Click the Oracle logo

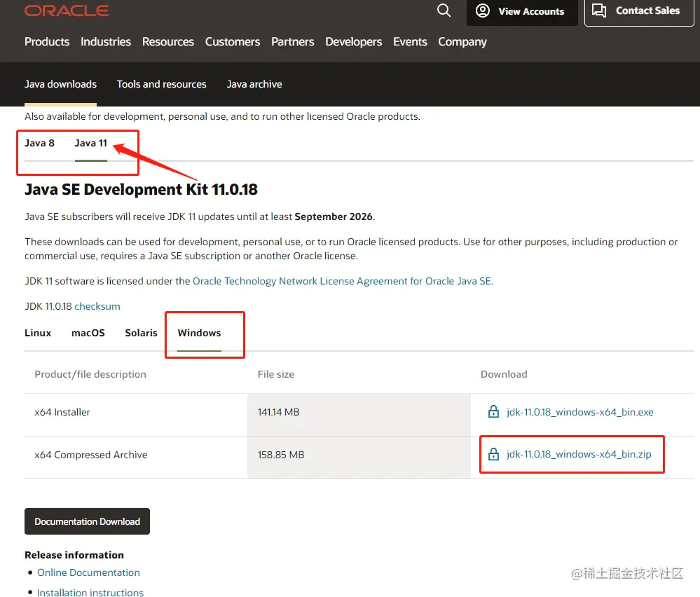click(x=67, y=11)
